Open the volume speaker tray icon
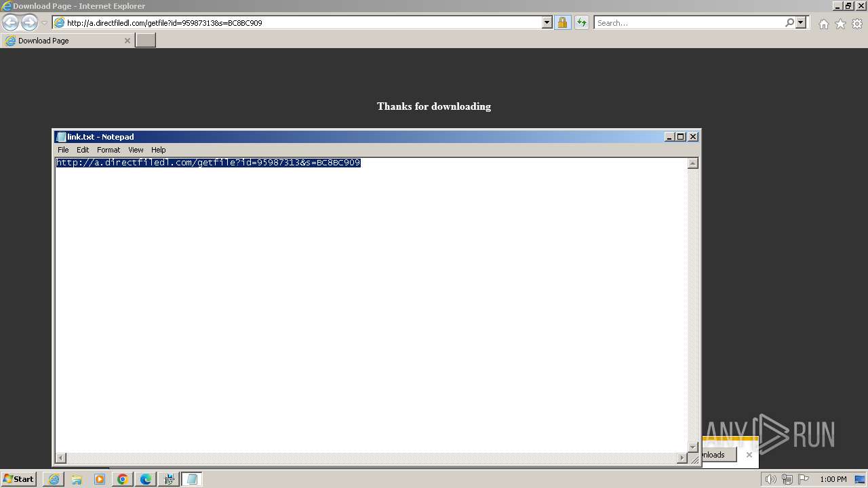This screenshot has height=488, width=868. coord(770,479)
